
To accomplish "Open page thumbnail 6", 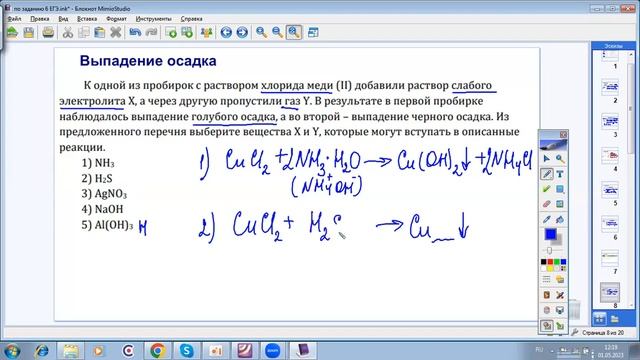I will pos(610,224).
